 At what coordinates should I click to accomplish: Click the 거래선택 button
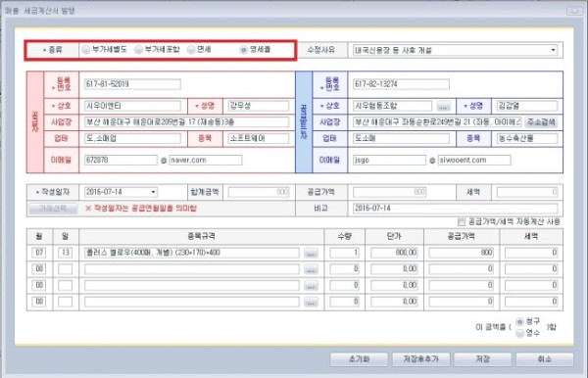pyautogui.click(x=53, y=208)
